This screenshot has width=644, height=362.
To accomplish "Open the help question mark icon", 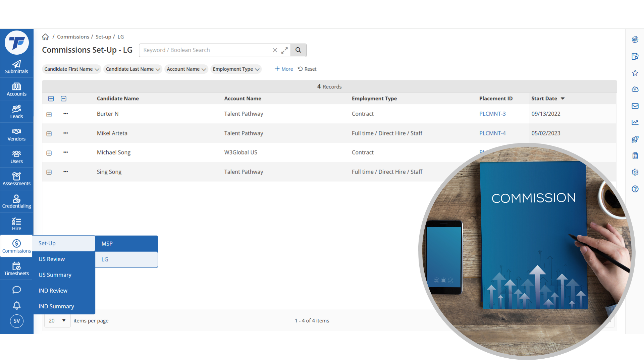I will pyautogui.click(x=635, y=189).
